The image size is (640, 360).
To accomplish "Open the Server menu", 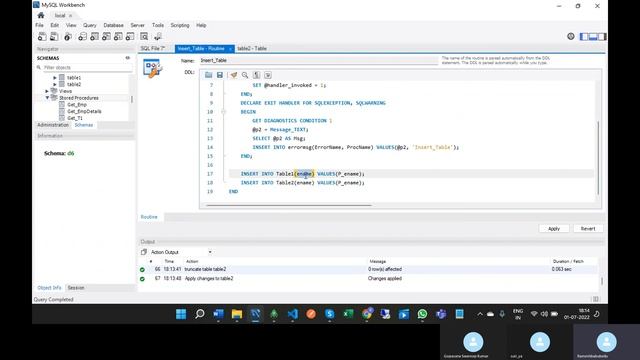I will point(138,25).
